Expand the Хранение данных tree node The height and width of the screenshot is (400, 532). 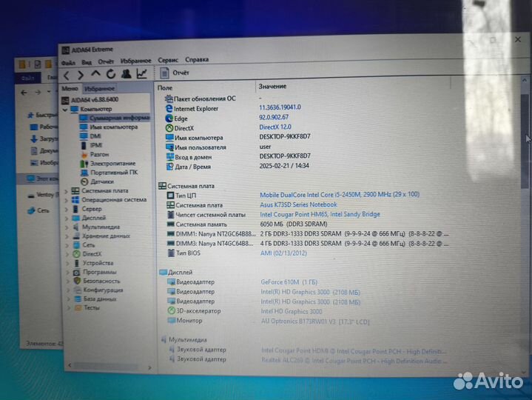67,236
